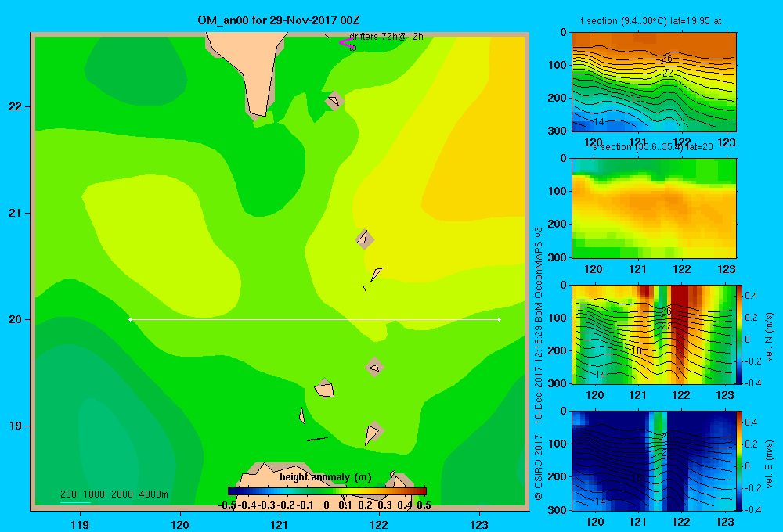Click the plot title OM_an00 for 29-Nov-2017 00Z
783x532 pixels.
279,20
